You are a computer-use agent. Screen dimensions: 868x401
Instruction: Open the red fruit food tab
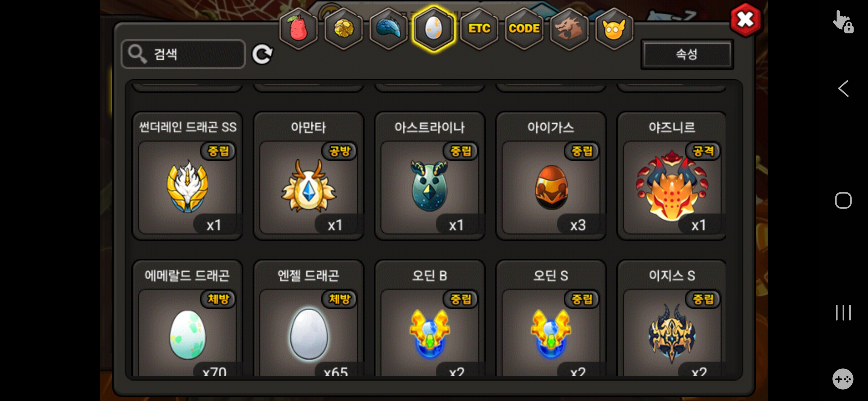coord(298,29)
